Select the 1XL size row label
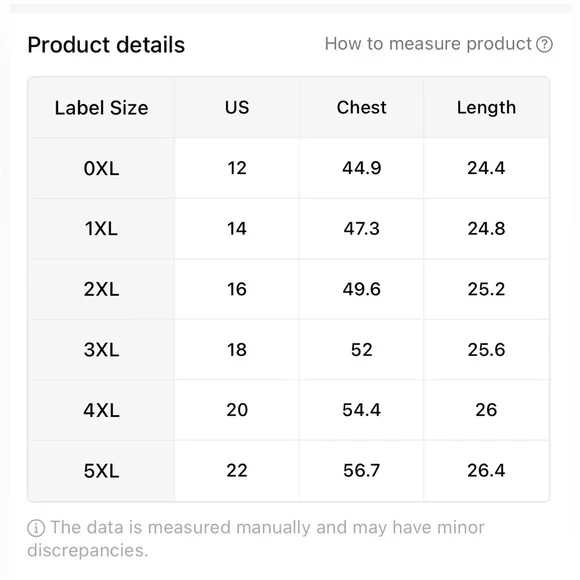Screen dimensions: 580x580 pyautogui.click(x=101, y=229)
